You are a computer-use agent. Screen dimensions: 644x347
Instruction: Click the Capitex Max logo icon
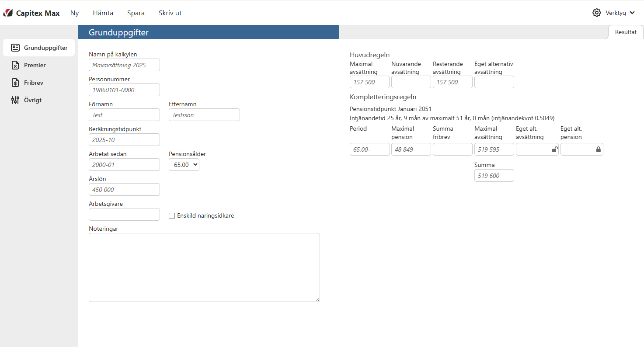pyautogui.click(x=8, y=13)
